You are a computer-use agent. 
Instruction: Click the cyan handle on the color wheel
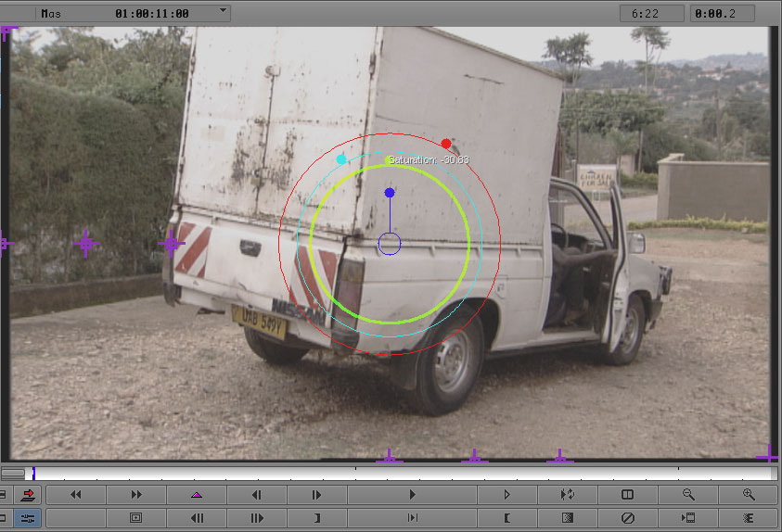pos(341,159)
